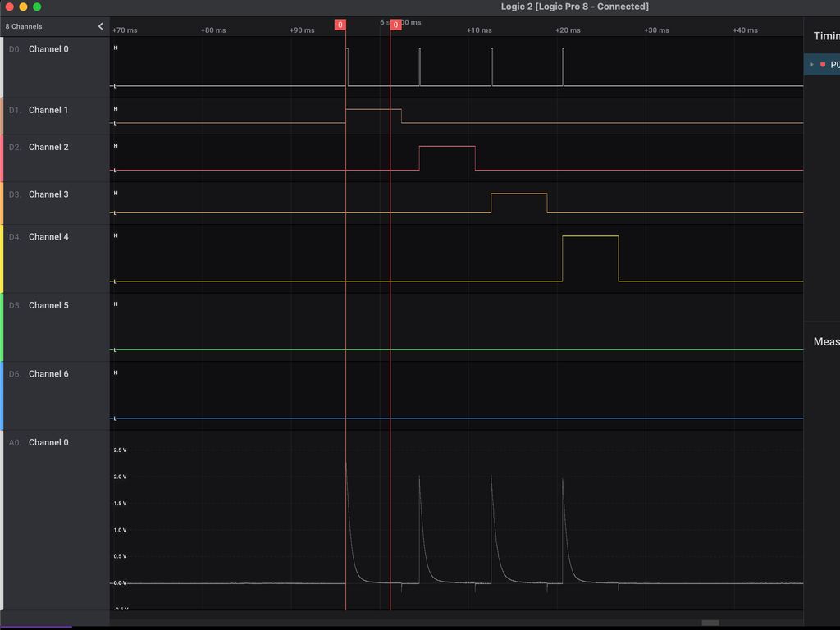
Task: Select Channel 5 label in sidebar
Action: tap(48, 305)
